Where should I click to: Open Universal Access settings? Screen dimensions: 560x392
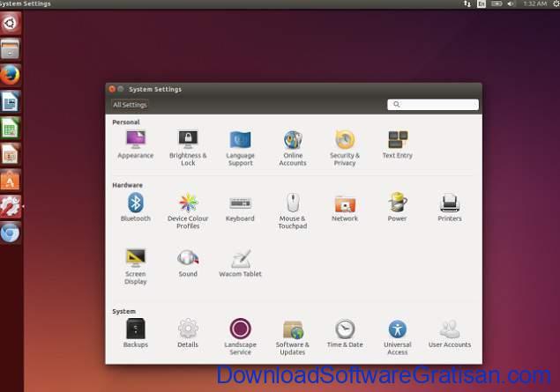pos(397,337)
